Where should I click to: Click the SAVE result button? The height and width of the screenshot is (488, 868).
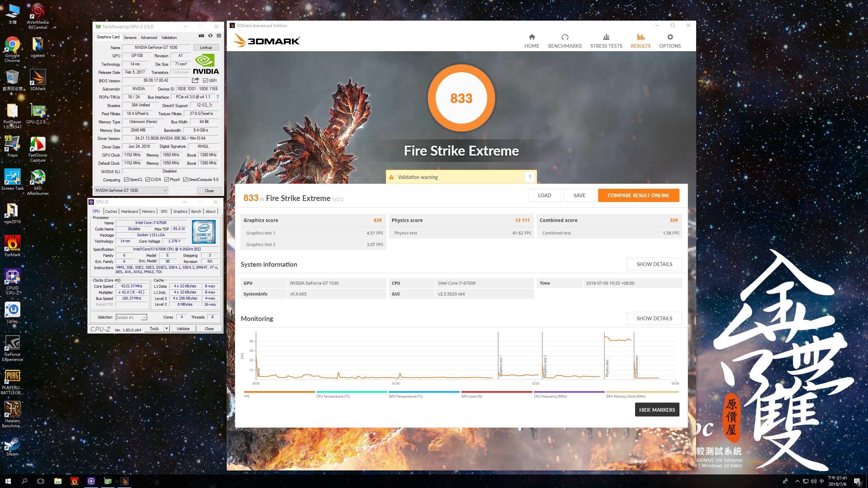point(579,196)
